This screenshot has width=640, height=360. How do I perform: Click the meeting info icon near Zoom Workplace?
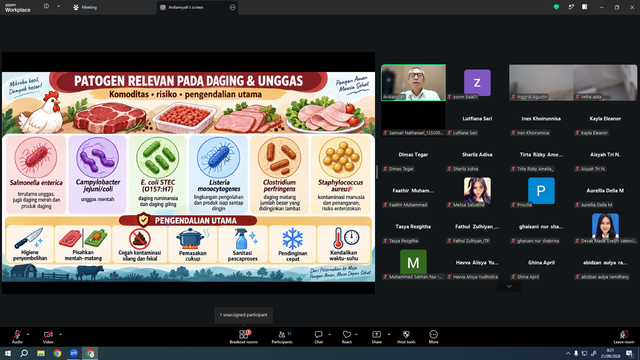point(46,7)
